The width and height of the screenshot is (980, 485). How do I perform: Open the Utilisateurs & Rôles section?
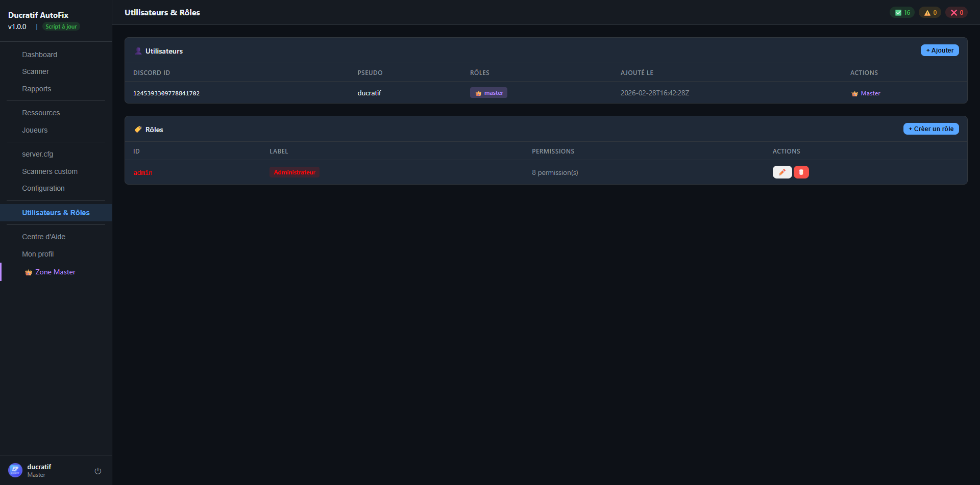pyautogui.click(x=56, y=213)
